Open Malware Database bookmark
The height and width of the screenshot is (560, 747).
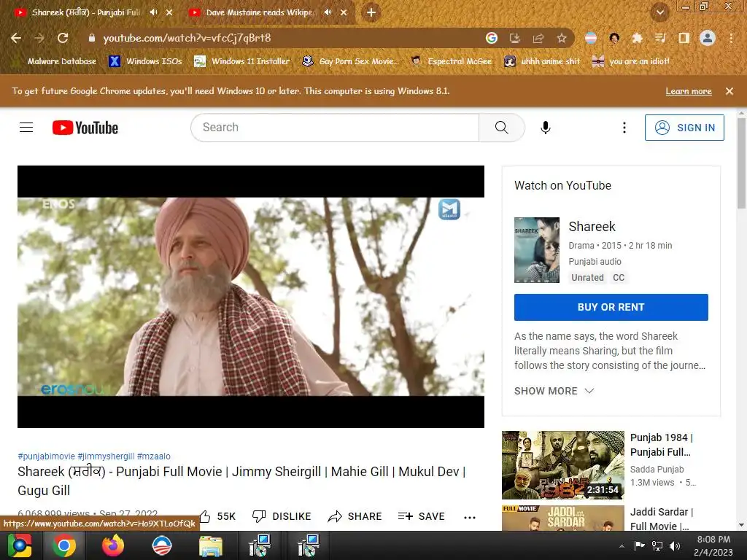coord(55,61)
